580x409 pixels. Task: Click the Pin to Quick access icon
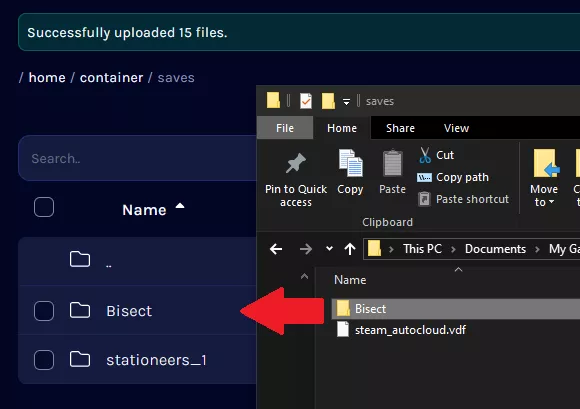[296, 163]
